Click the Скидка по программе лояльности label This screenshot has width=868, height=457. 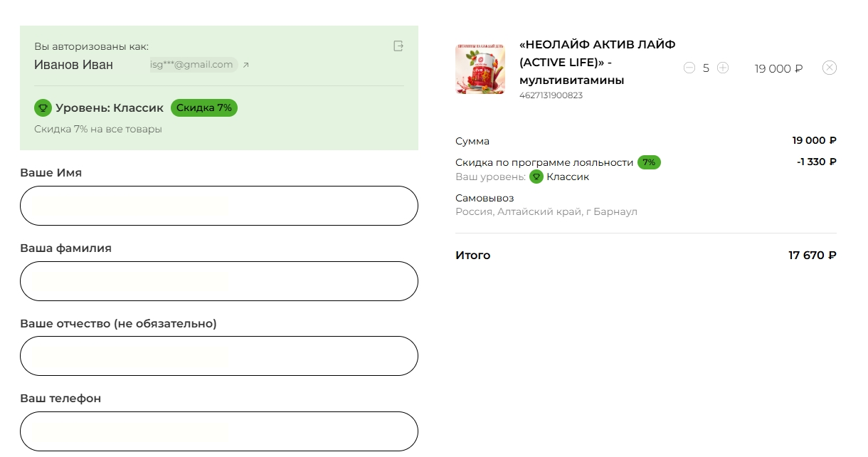[544, 162]
